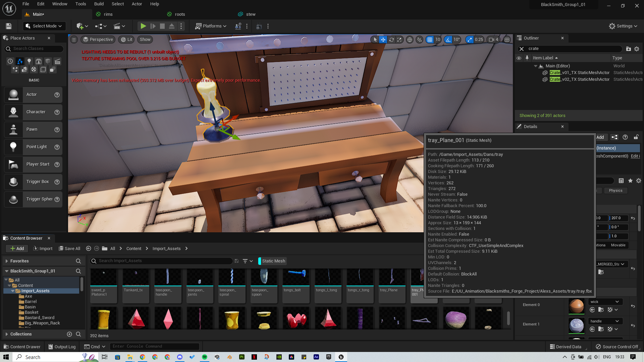Click Save All in Content Browser
This screenshot has height=362, width=644.
pyautogui.click(x=69, y=248)
